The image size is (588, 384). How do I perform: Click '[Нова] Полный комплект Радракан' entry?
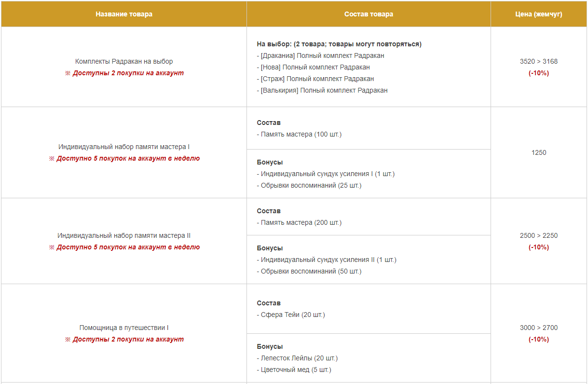pyautogui.click(x=314, y=67)
